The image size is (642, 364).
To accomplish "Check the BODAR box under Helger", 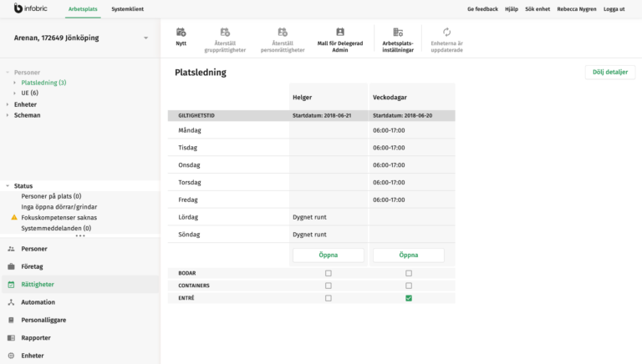I will 328,273.
